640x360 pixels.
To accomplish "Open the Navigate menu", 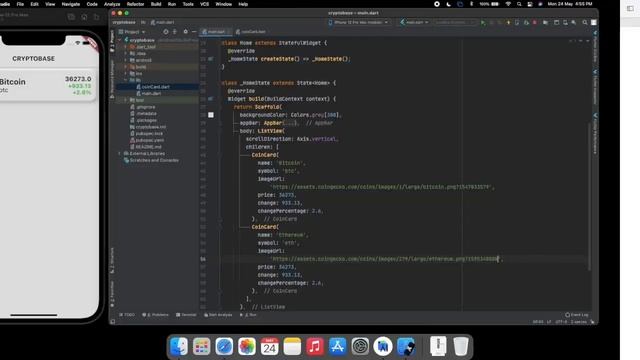I will (71, 4).
